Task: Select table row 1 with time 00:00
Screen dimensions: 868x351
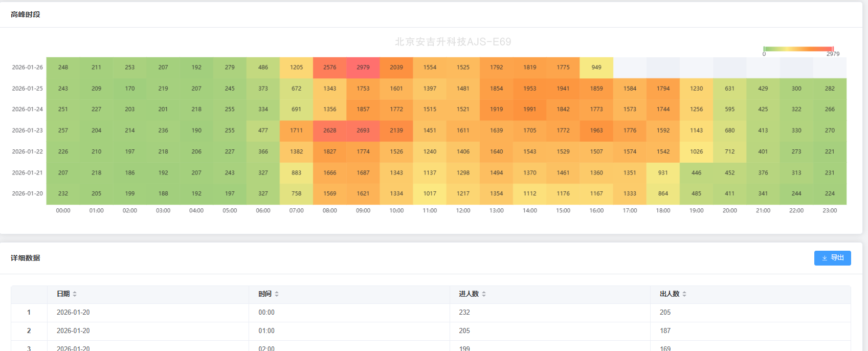Action: pyautogui.click(x=266, y=313)
